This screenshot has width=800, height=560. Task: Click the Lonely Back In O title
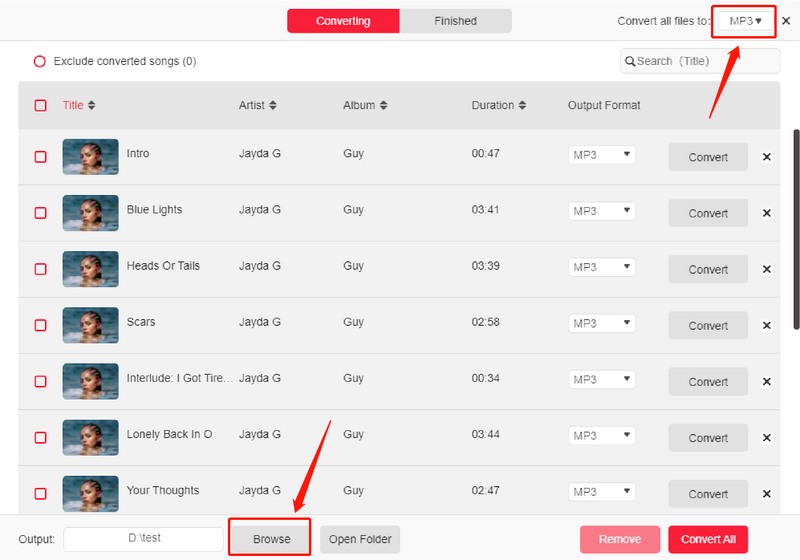169,435
